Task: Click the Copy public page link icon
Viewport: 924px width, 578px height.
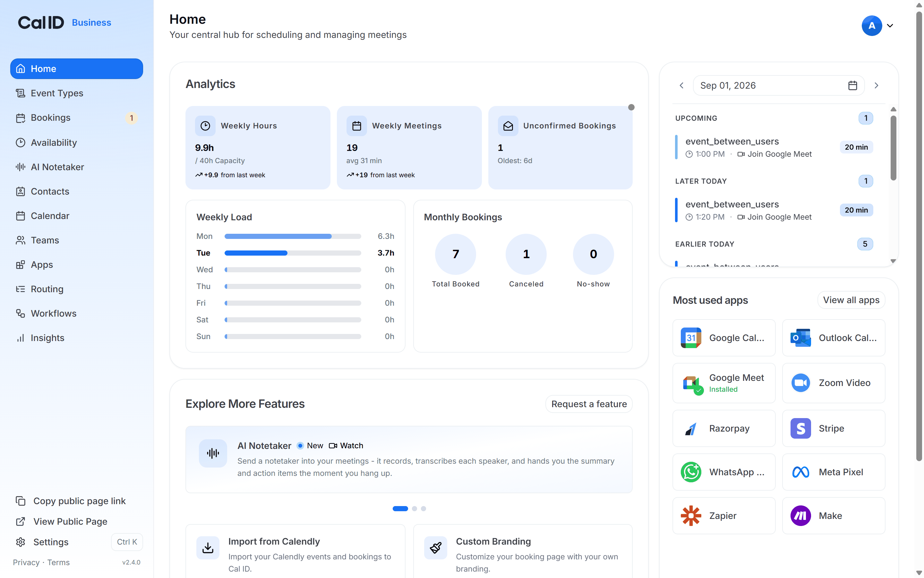Action: click(x=21, y=501)
